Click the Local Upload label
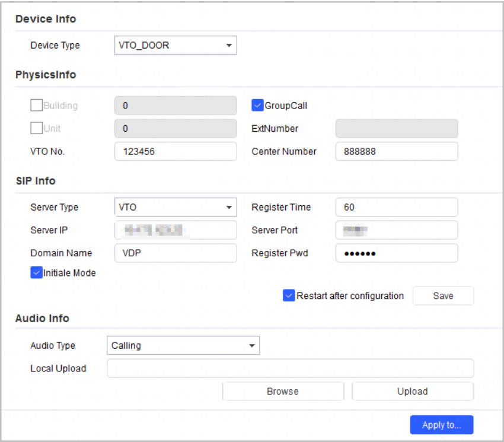 (x=58, y=368)
